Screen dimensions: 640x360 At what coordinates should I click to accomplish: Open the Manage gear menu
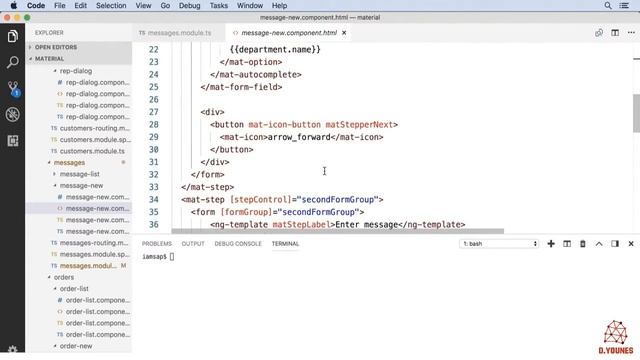[13, 349]
